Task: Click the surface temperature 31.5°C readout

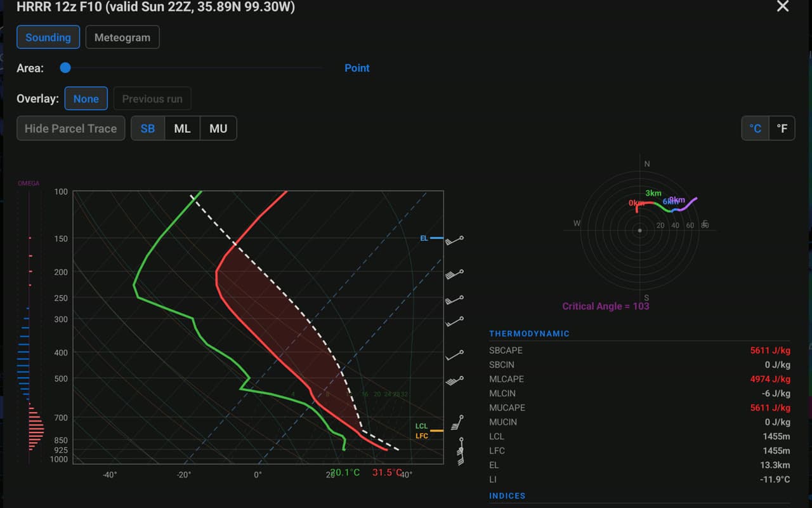Action: pos(387,472)
